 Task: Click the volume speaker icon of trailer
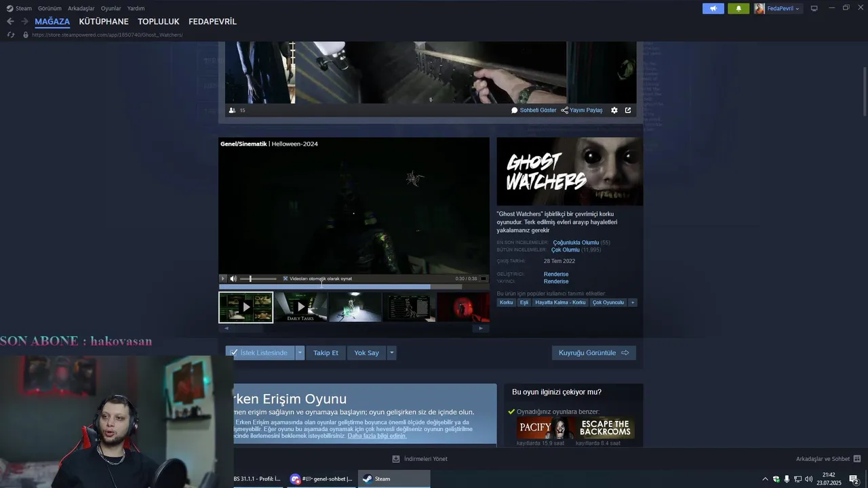(233, 279)
